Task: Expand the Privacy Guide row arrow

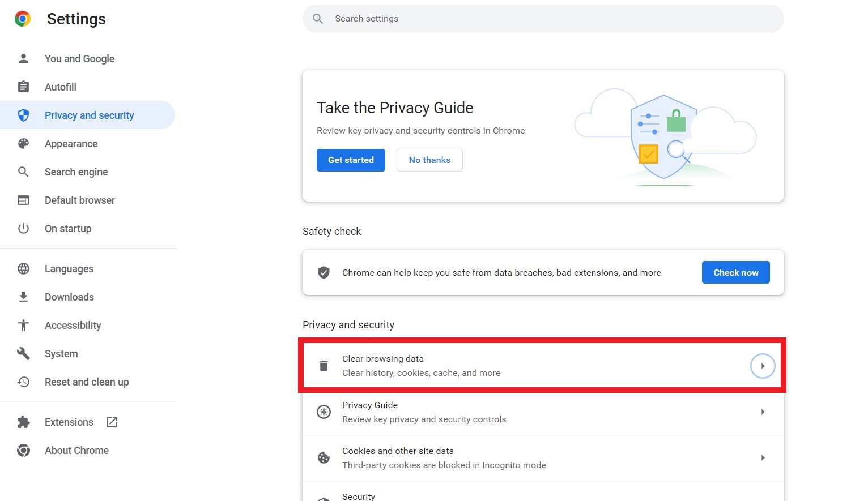Action: pyautogui.click(x=763, y=412)
